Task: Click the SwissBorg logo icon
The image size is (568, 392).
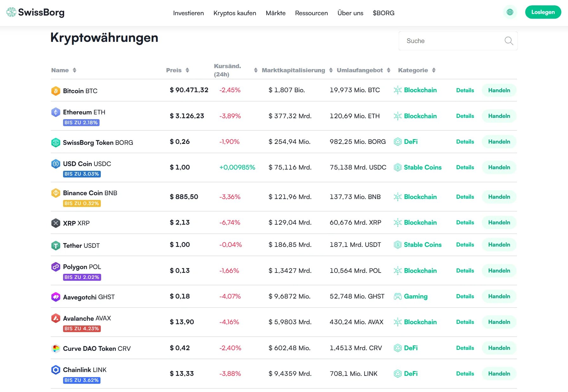Action: click(x=11, y=12)
